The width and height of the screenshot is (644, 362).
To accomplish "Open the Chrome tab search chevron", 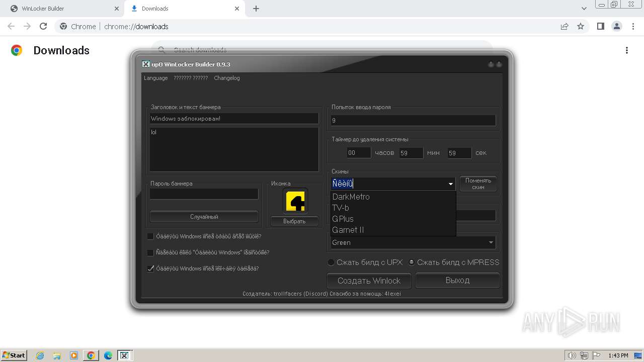I will pos(584,9).
